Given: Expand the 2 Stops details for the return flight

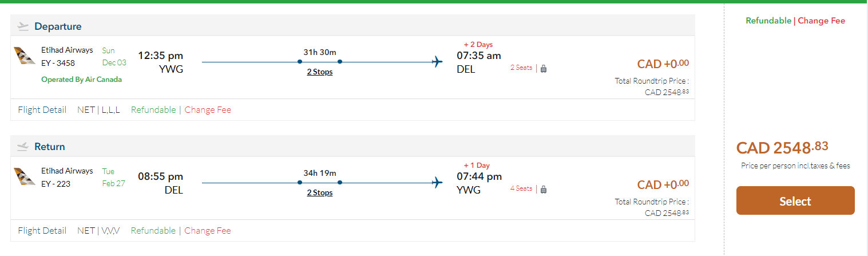Looking at the screenshot, I should coord(320,193).
